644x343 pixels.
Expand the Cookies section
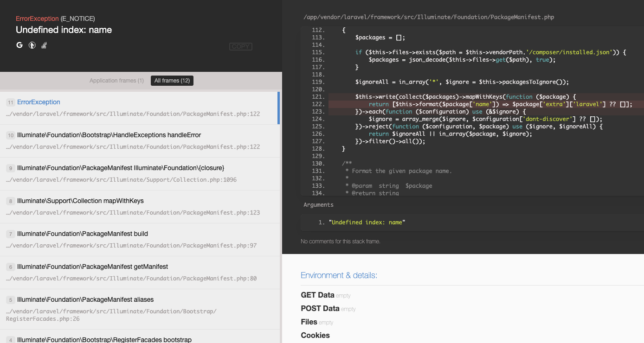[x=315, y=335]
